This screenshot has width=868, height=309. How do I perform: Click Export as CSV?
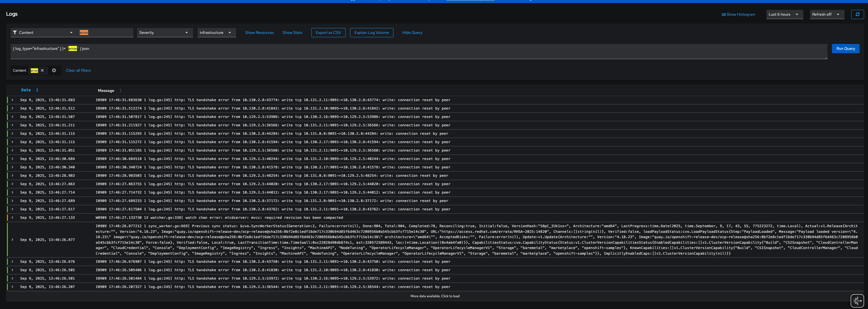(x=328, y=33)
